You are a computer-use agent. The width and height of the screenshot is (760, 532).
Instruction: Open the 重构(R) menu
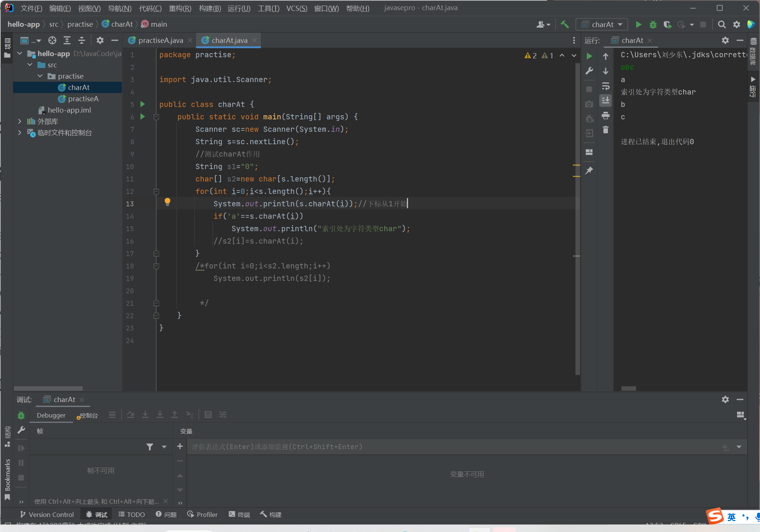coord(180,8)
